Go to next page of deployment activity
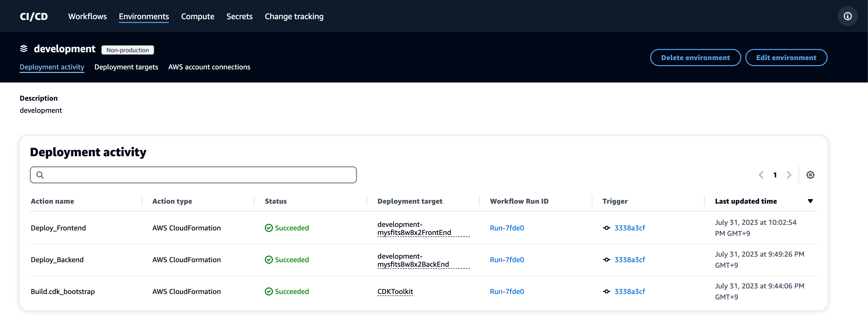Viewport: 868px width, 324px height. pyautogui.click(x=789, y=175)
